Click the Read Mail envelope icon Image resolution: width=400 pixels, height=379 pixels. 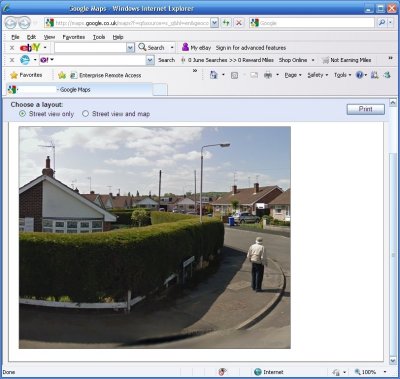click(x=254, y=75)
